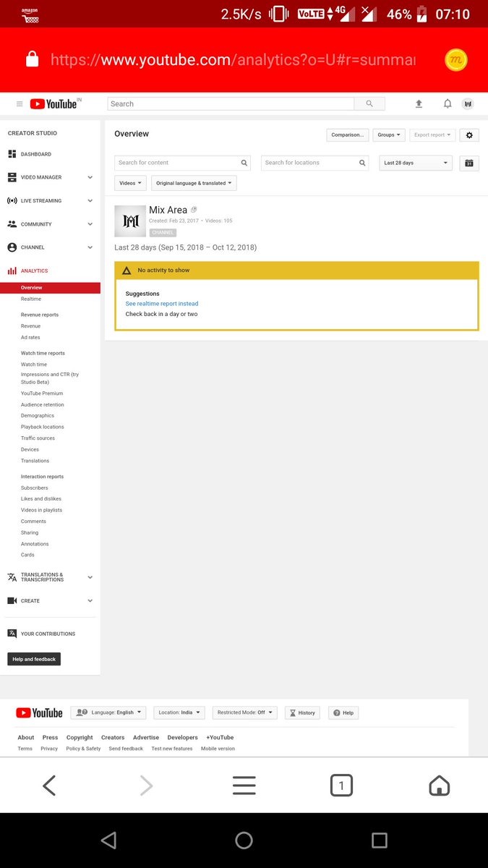This screenshot has height=868, width=488.
Task: Click the Test new features footer link
Action: point(172,749)
